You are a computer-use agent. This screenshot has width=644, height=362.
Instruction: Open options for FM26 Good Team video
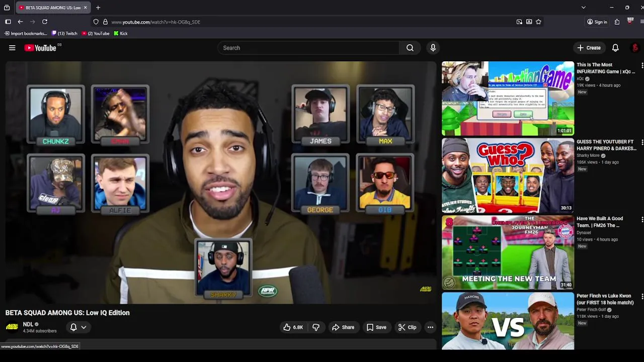tap(641, 220)
